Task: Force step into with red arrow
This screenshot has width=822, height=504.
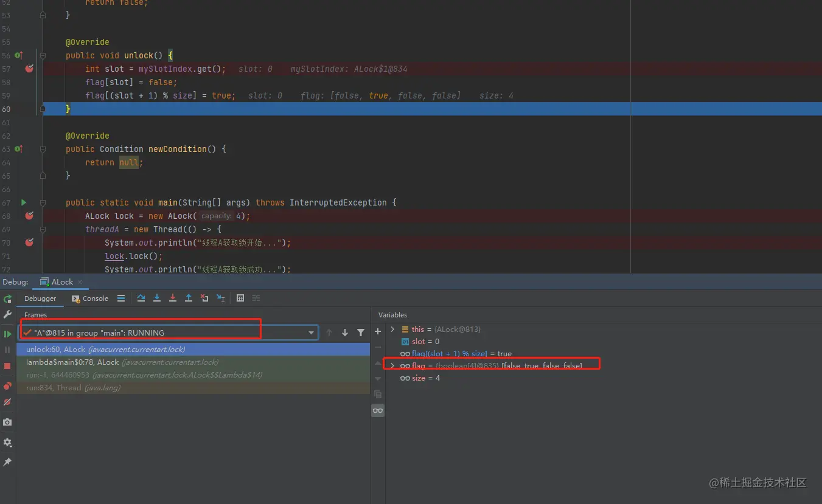Action: click(x=173, y=299)
